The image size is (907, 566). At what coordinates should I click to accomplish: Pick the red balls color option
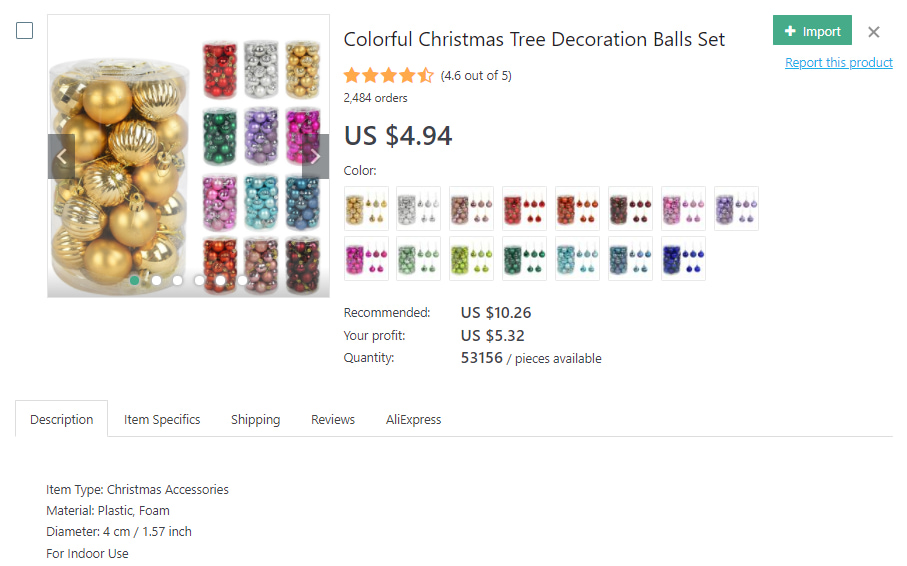tap(525, 208)
